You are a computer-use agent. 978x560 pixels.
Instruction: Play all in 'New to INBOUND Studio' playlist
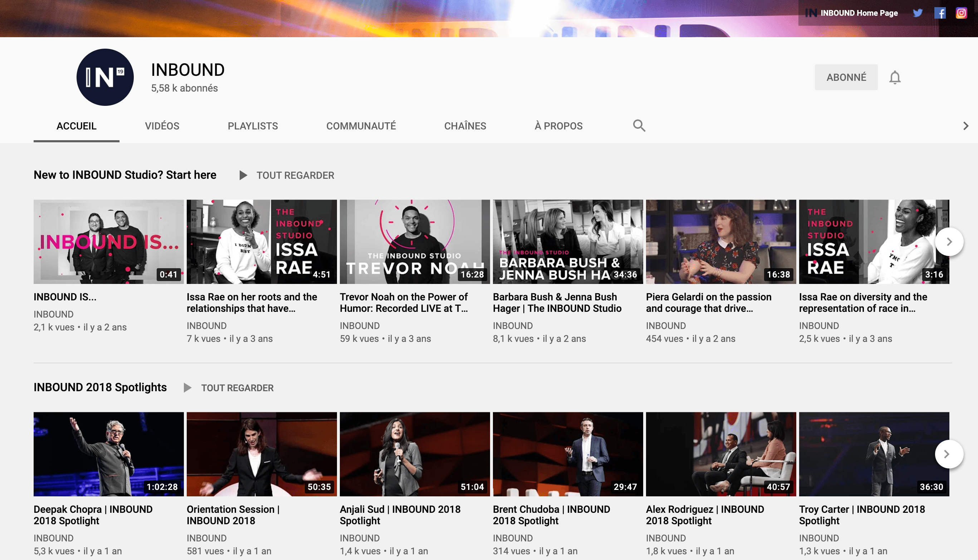(295, 175)
